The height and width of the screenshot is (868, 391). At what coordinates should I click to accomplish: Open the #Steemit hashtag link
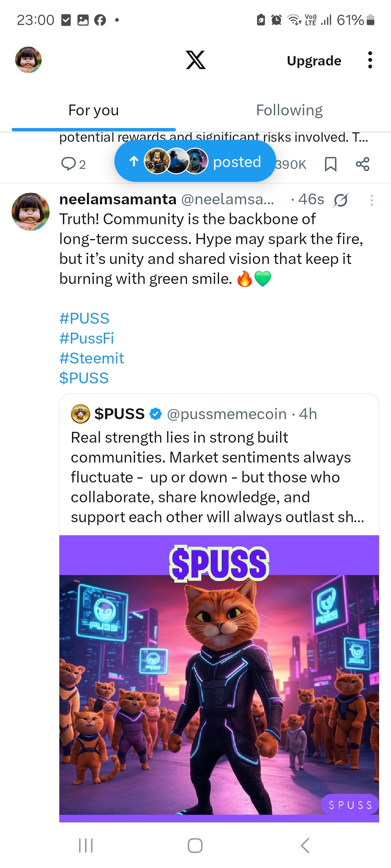pyautogui.click(x=92, y=358)
